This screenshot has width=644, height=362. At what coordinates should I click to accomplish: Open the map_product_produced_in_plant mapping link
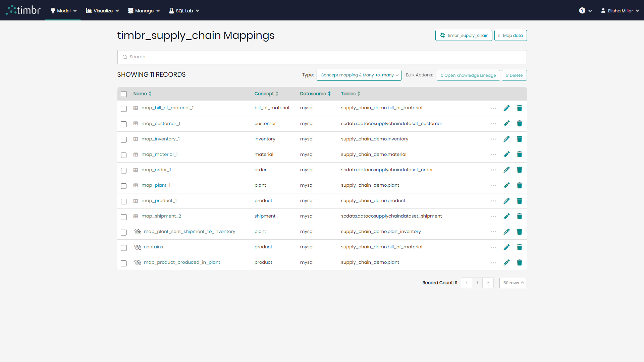pos(182,262)
